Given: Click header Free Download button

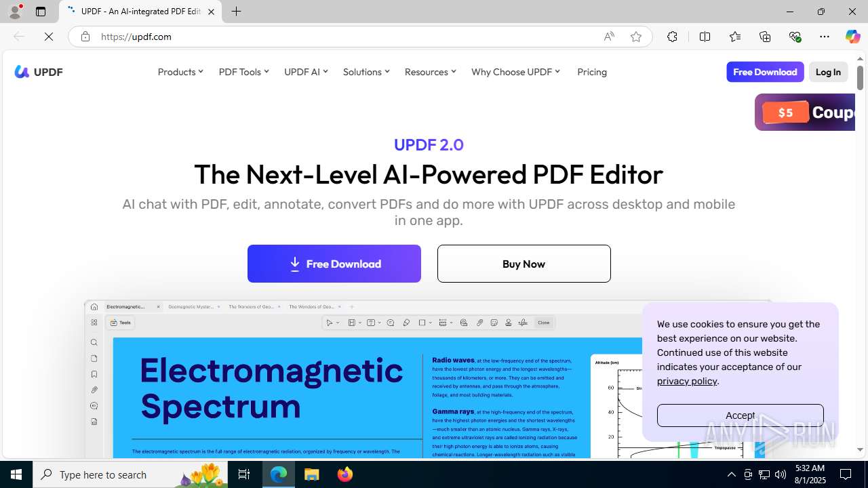Looking at the screenshot, I should 765,72.
